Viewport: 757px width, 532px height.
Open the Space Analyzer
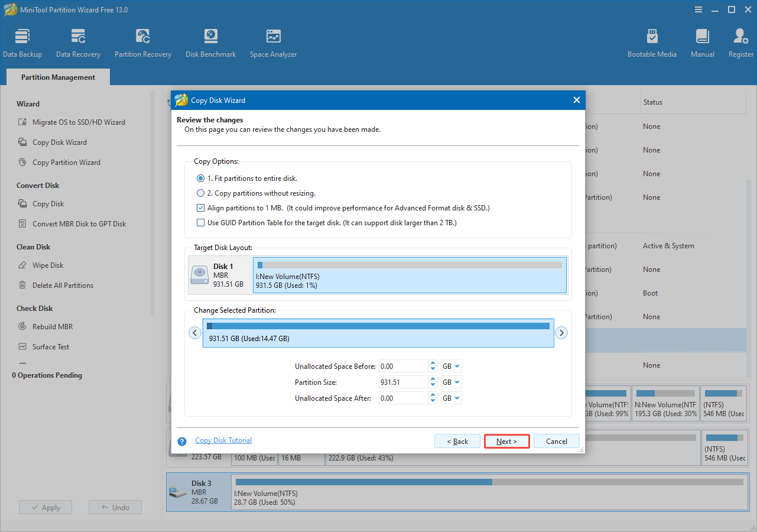click(x=272, y=41)
